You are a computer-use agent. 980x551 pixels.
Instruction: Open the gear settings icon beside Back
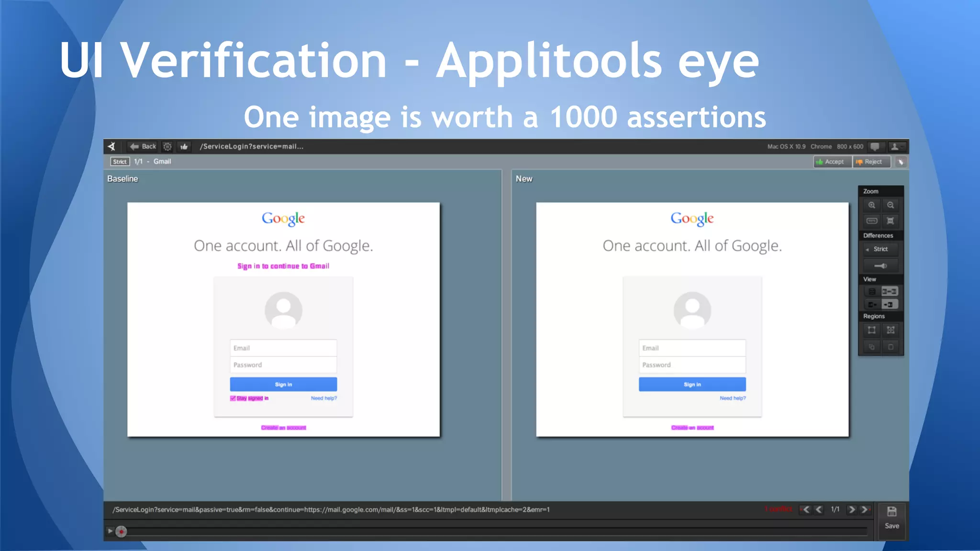click(x=167, y=146)
